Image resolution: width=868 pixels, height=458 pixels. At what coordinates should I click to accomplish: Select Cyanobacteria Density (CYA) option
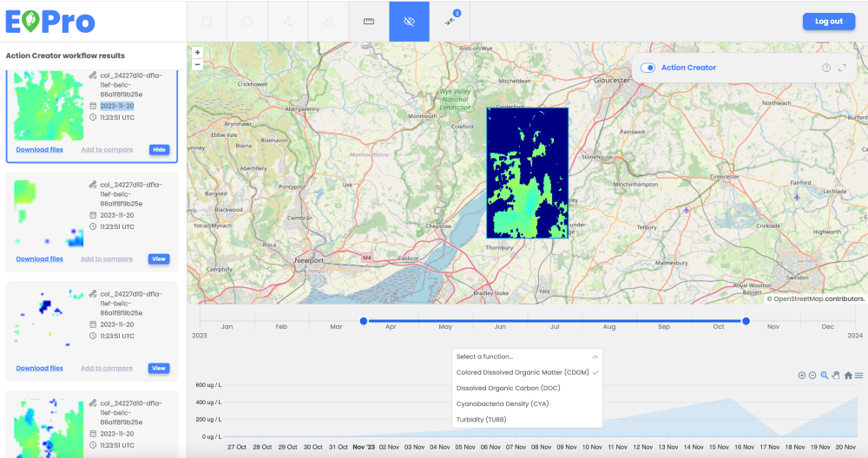pyautogui.click(x=503, y=403)
